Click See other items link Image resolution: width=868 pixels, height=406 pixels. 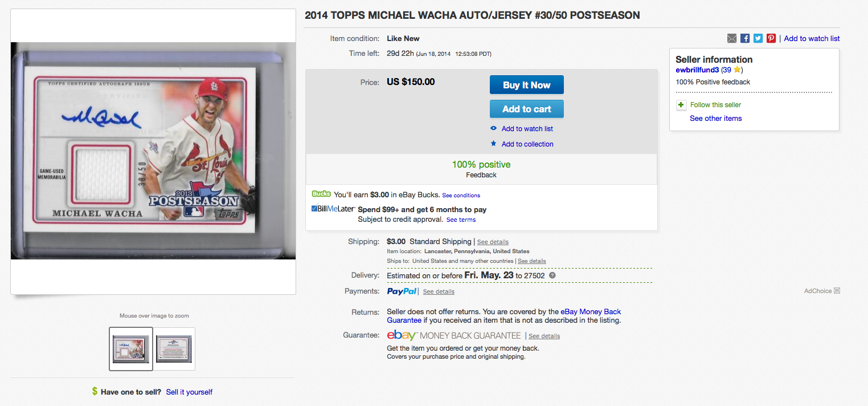715,118
